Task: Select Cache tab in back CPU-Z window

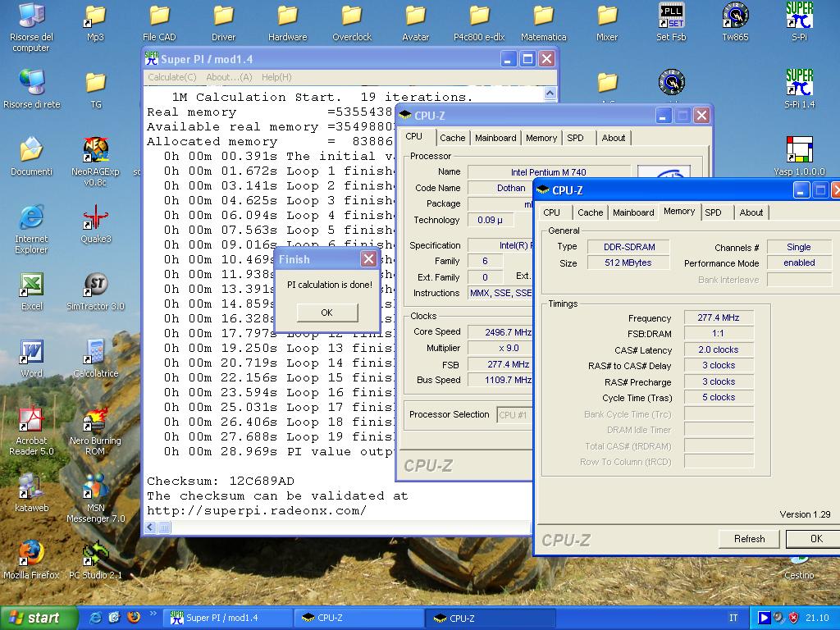Action: click(x=452, y=138)
